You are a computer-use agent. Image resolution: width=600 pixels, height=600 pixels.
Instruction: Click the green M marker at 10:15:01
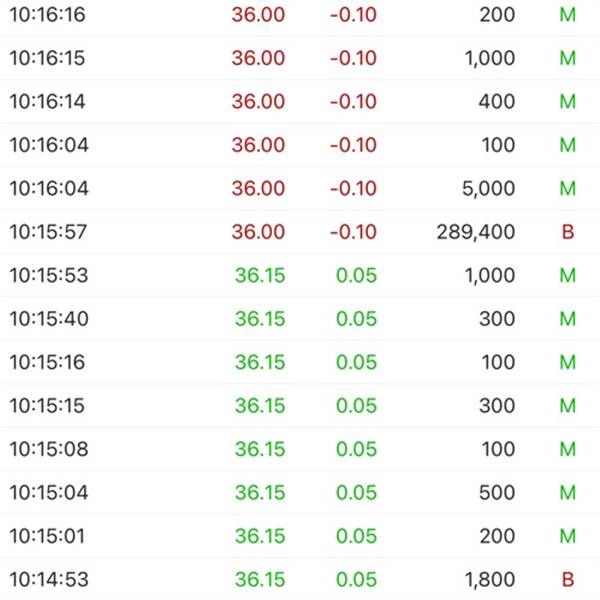[568, 536]
